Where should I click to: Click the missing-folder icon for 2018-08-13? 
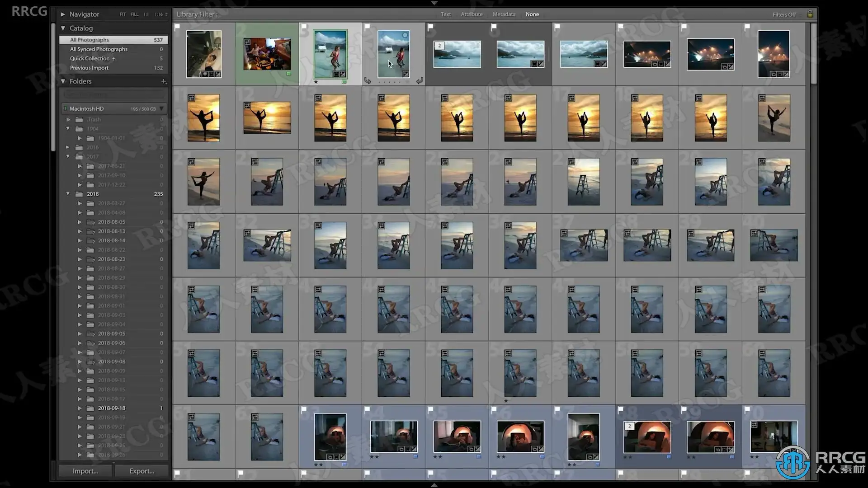click(90, 231)
